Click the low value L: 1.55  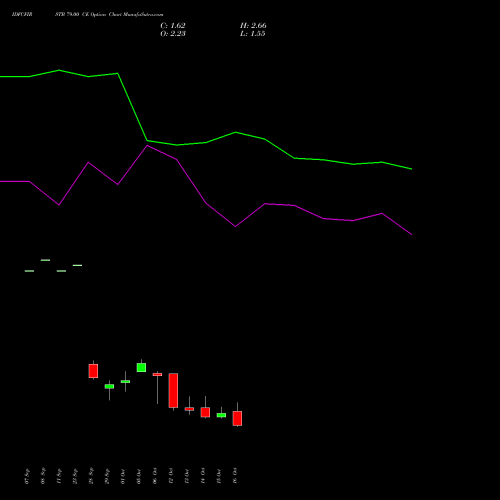pos(253,34)
